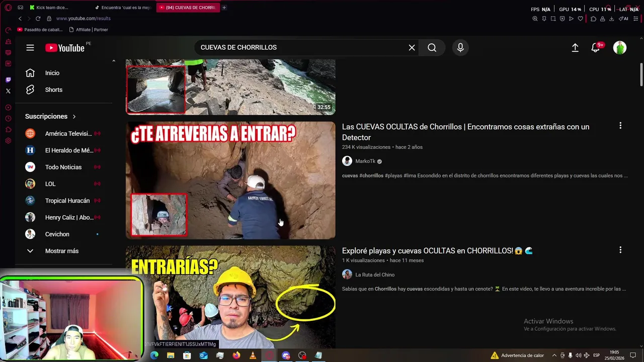Image resolution: width=644 pixels, height=362 pixels.
Task: Open the account avatar menu
Action: click(620, 47)
